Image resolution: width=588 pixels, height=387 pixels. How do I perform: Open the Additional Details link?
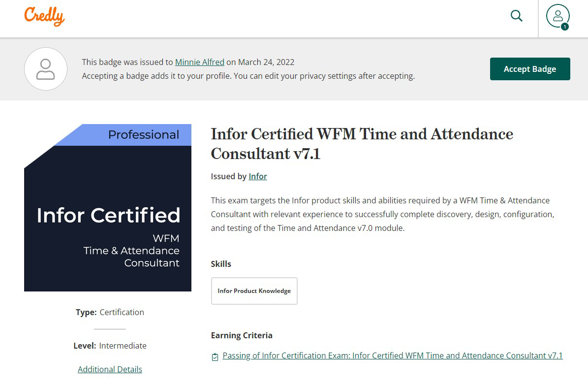pyautogui.click(x=110, y=369)
